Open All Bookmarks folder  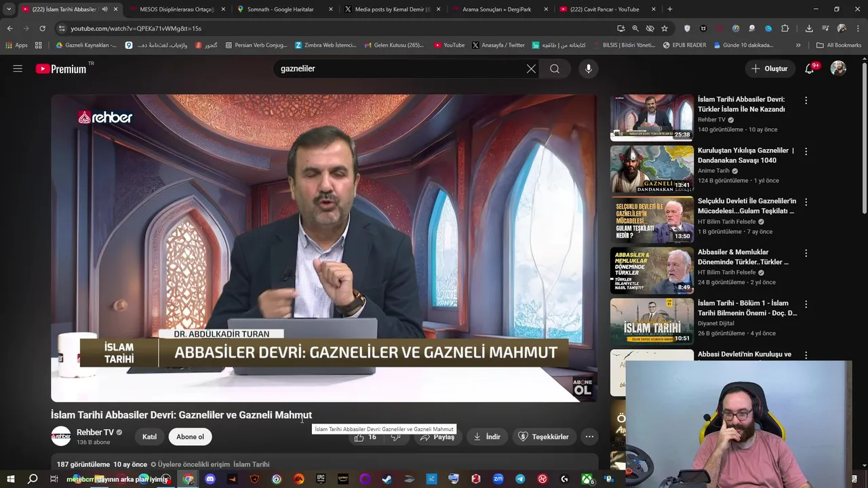coord(839,45)
